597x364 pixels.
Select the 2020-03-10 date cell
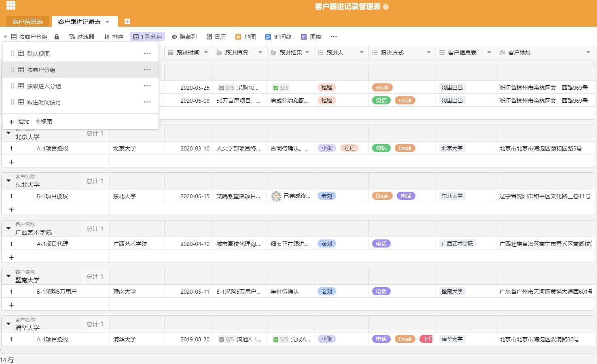coord(189,148)
